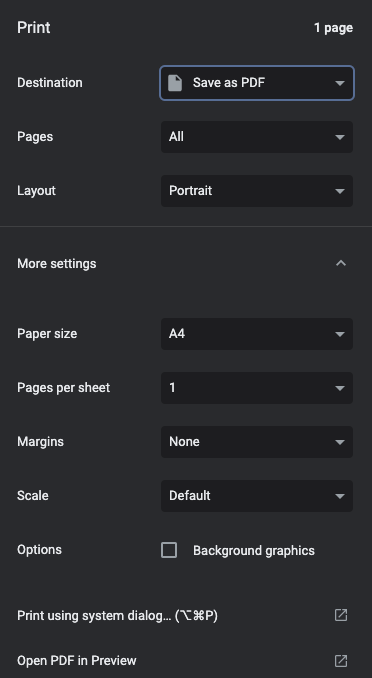This screenshot has height=678, width=372.
Task: Open the Pages dropdown set to All
Action: tap(257, 137)
